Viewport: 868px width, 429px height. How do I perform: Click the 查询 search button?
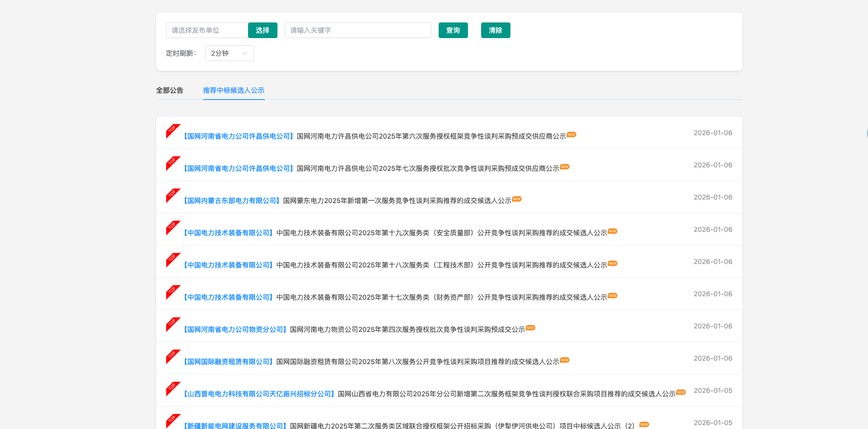tap(453, 30)
